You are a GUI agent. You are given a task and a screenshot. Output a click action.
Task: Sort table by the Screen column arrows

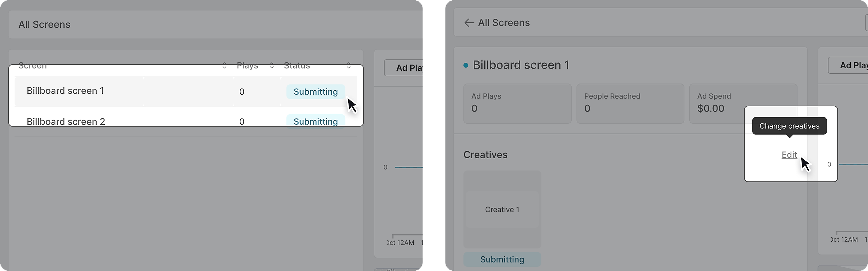coord(224,66)
